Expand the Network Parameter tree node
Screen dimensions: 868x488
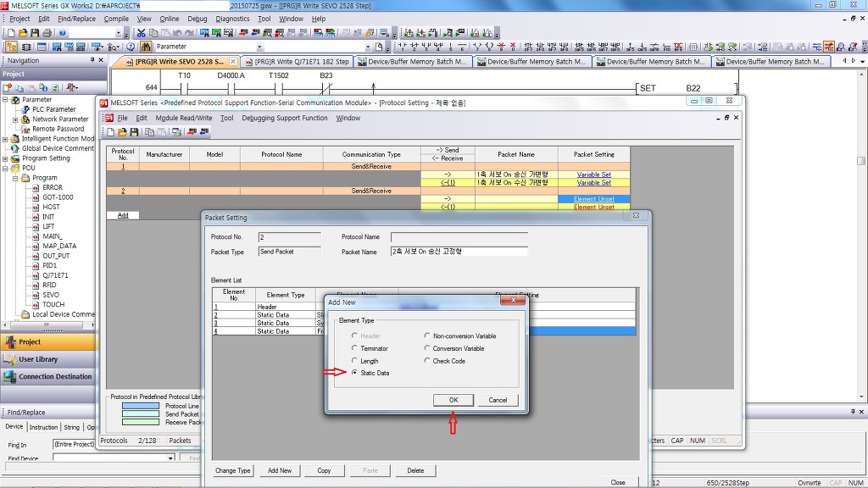tap(15, 119)
